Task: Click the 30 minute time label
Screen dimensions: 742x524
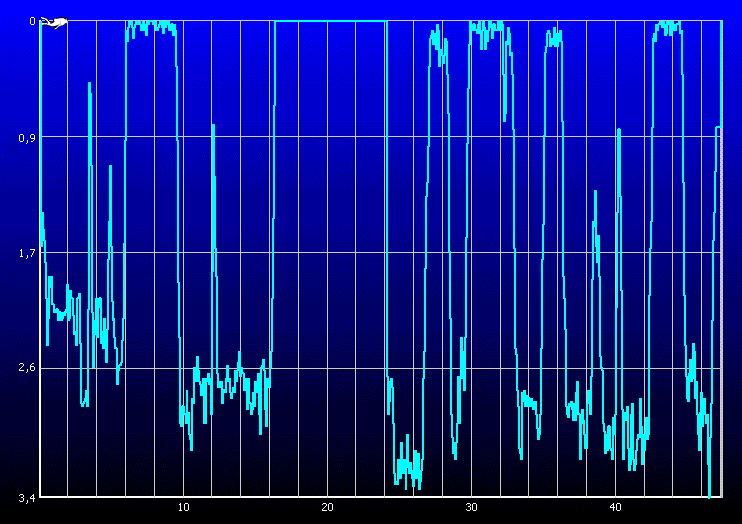Action: (471, 507)
